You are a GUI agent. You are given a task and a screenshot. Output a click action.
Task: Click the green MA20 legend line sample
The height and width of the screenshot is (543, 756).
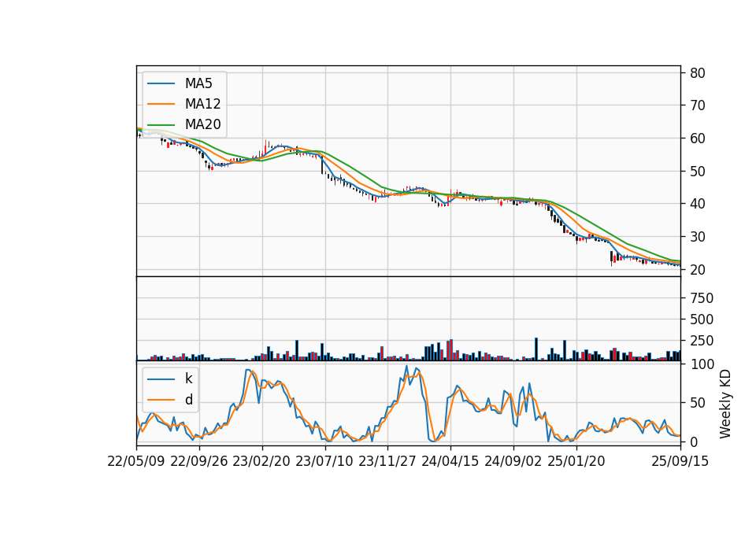click(161, 124)
